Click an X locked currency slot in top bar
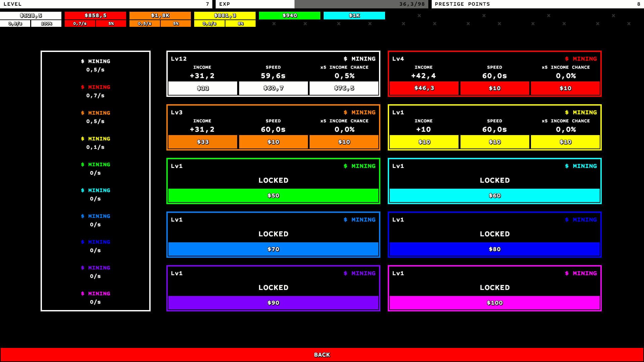 pyautogui.click(x=419, y=15)
